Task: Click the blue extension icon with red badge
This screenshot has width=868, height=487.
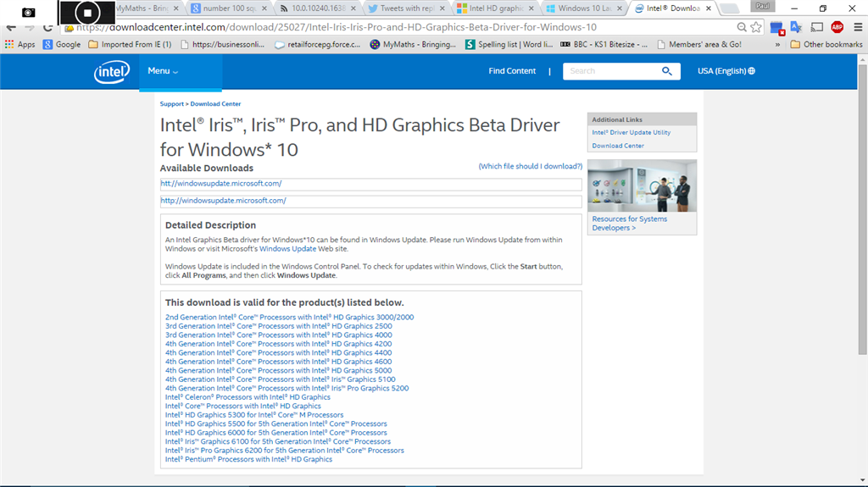Action: pos(776,28)
